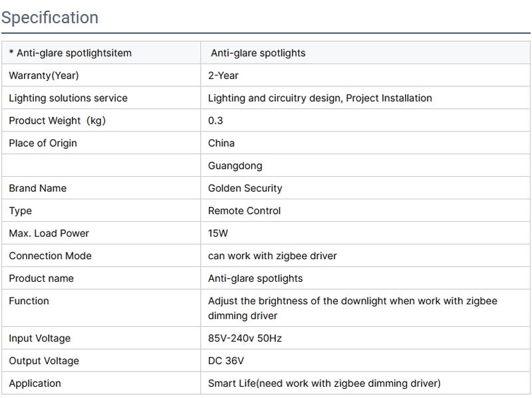Click the Place of Origin label
The height and width of the screenshot is (398, 532).
(x=43, y=143)
